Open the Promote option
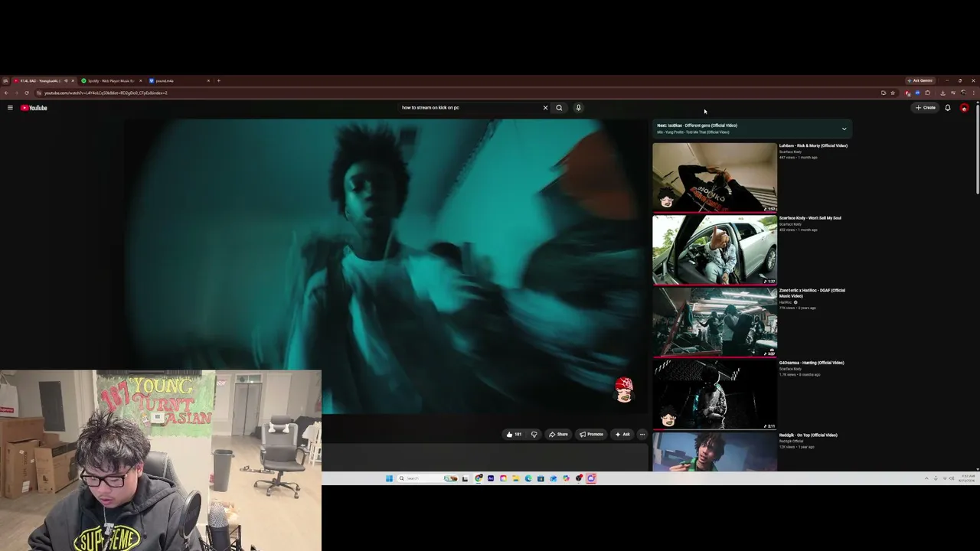Viewport: 980px width, 551px height. pos(591,434)
